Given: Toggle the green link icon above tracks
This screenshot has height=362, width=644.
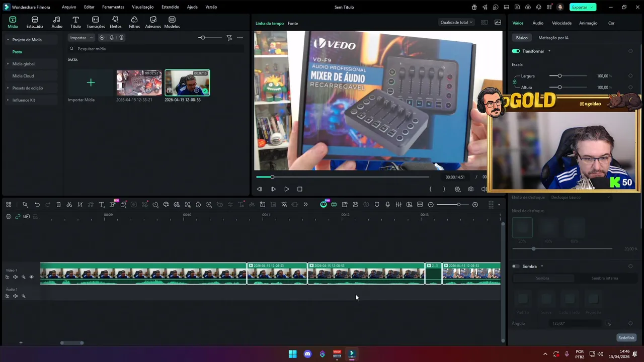Looking at the screenshot, I should pyautogui.click(x=18, y=217).
